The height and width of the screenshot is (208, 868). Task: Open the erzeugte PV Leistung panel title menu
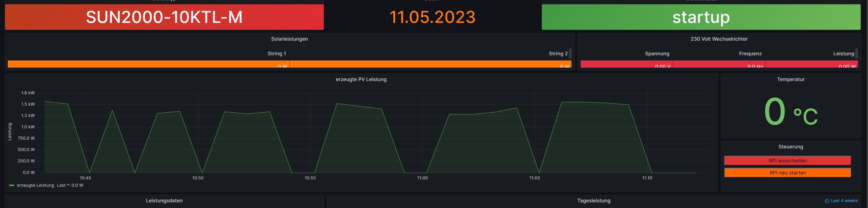point(361,80)
